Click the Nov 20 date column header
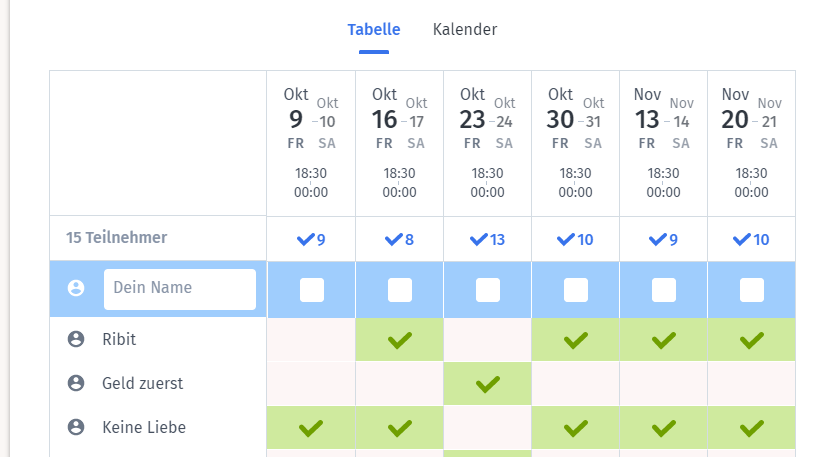826x457 pixels. click(x=751, y=143)
